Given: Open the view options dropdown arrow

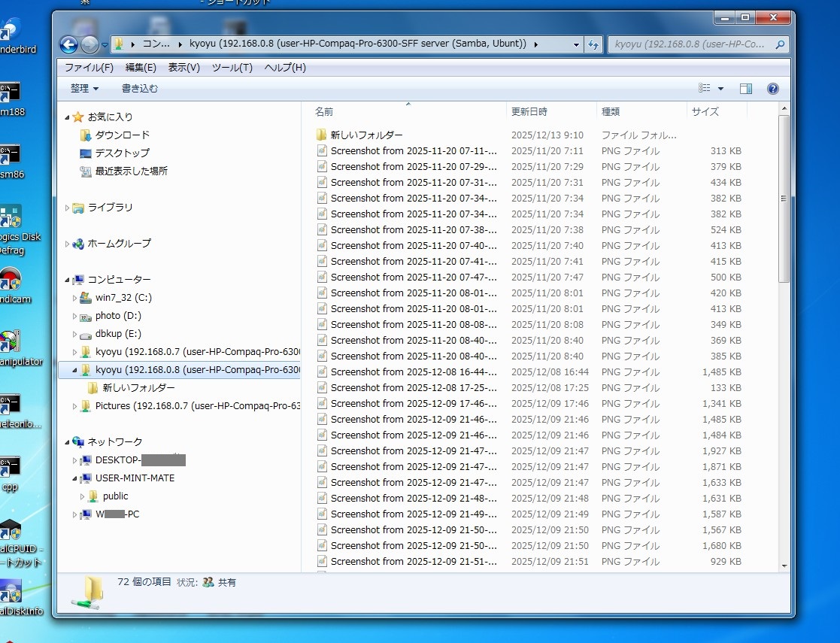Looking at the screenshot, I should click(720, 89).
